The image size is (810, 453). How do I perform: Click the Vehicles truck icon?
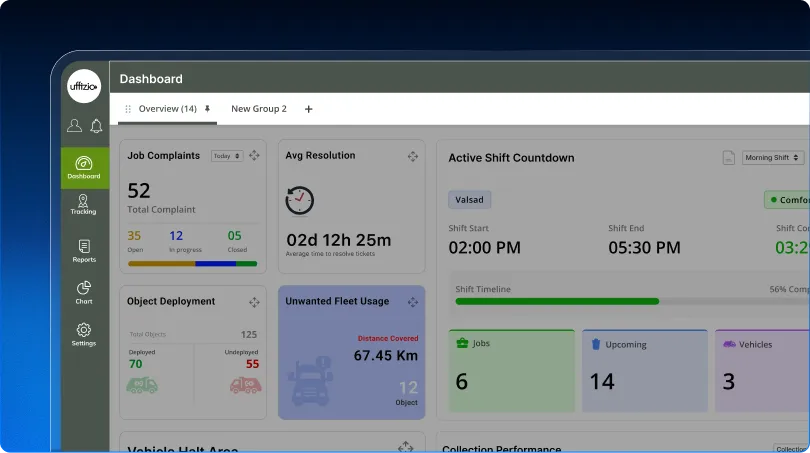(729, 344)
